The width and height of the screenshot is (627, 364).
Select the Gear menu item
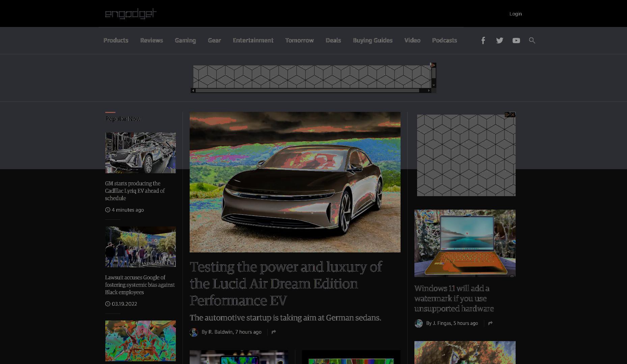click(214, 40)
